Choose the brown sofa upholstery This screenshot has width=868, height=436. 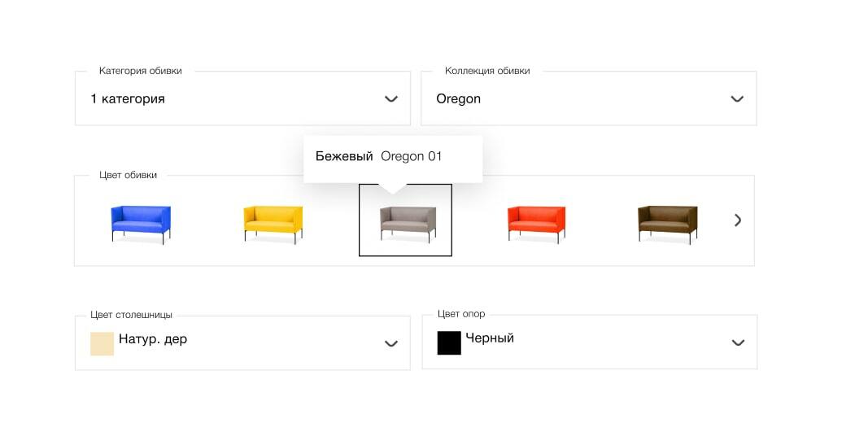(x=668, y=223)
